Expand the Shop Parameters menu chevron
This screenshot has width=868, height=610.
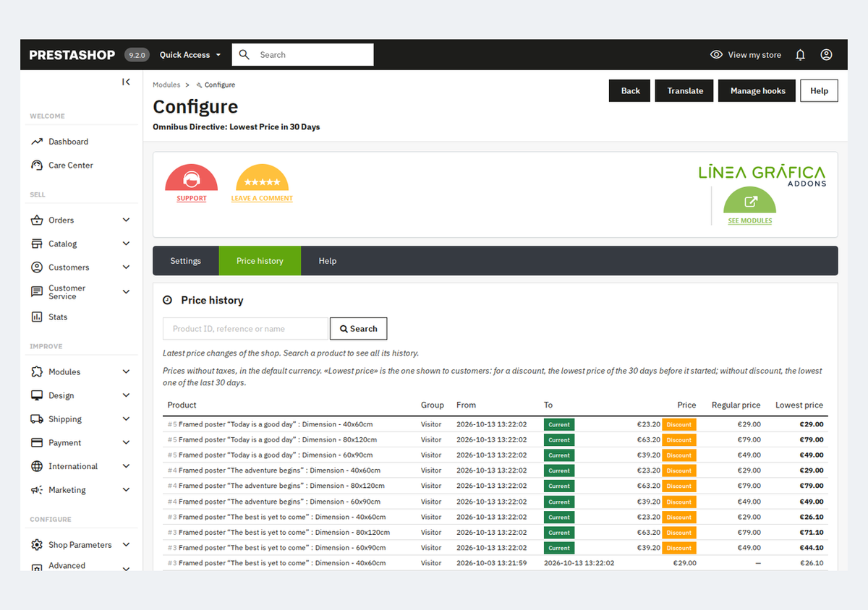(127, 545)
